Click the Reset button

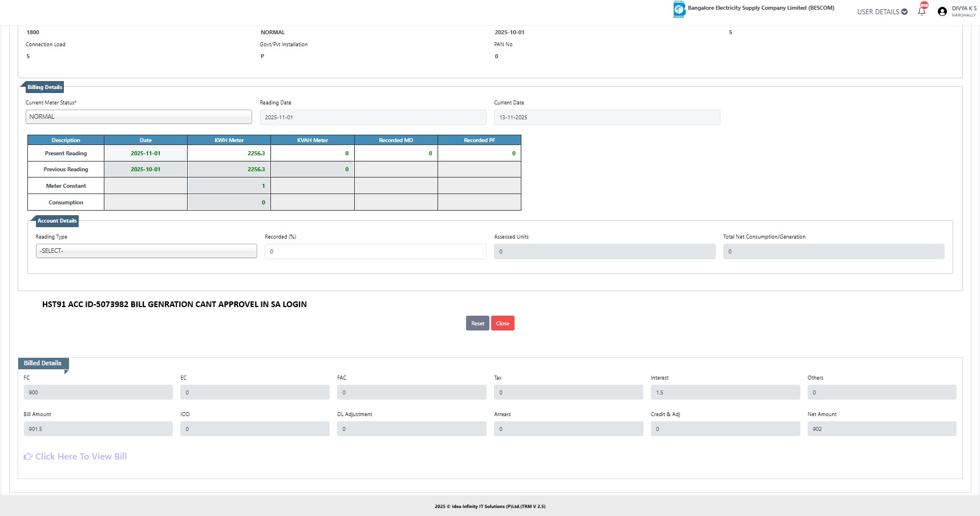coord(477,324)
